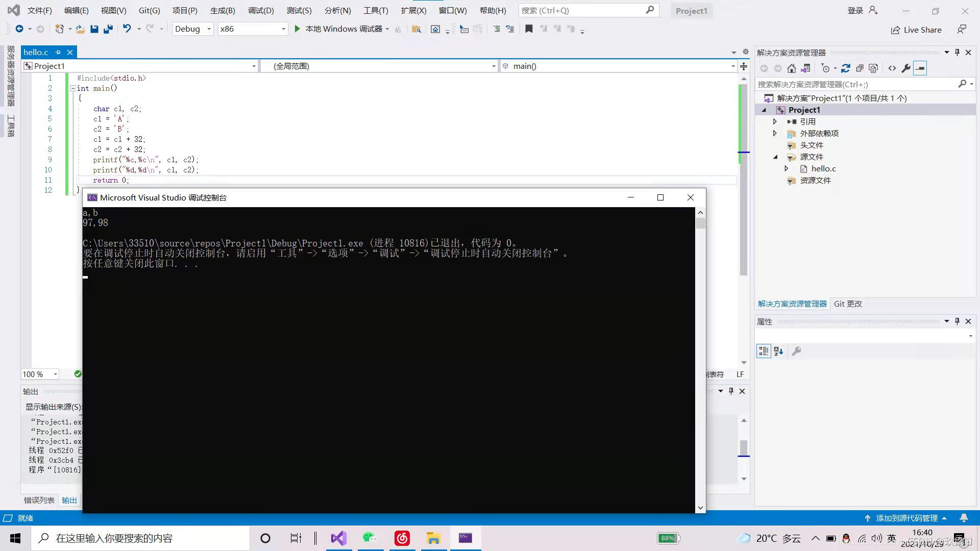The height and width of the screenshot is (551, 980).
Task: Toggle the preview selected items button
Action: tap(920, 68)
